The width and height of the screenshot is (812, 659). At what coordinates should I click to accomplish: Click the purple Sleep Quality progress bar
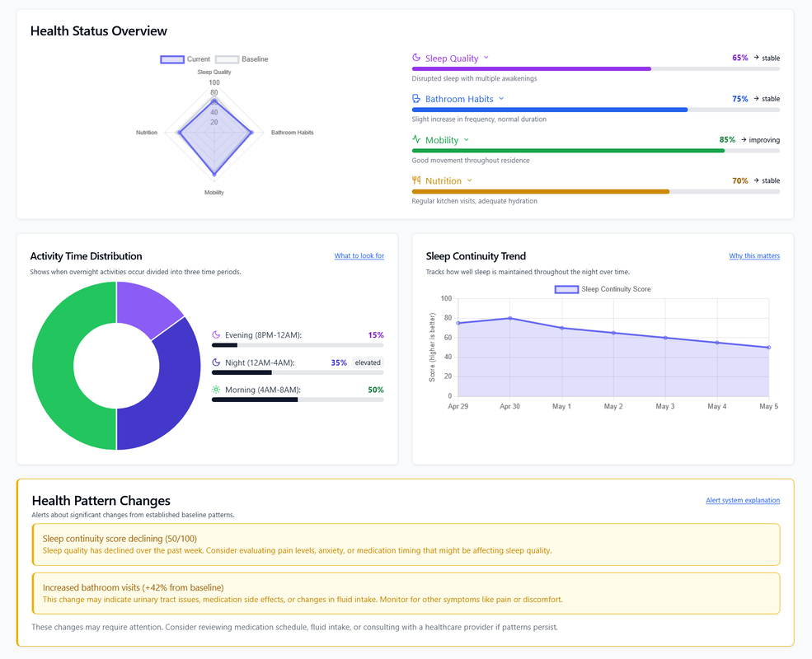(x=532, y=69)
